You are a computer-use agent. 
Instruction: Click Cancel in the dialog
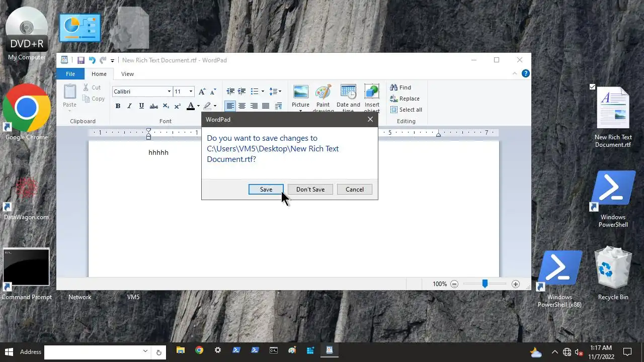(x=355, y=190)
